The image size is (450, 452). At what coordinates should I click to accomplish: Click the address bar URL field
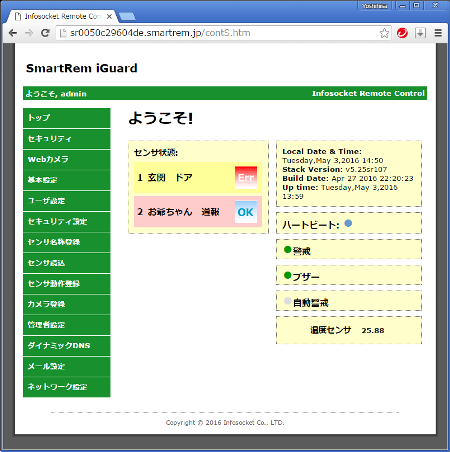tap(217, 33)
